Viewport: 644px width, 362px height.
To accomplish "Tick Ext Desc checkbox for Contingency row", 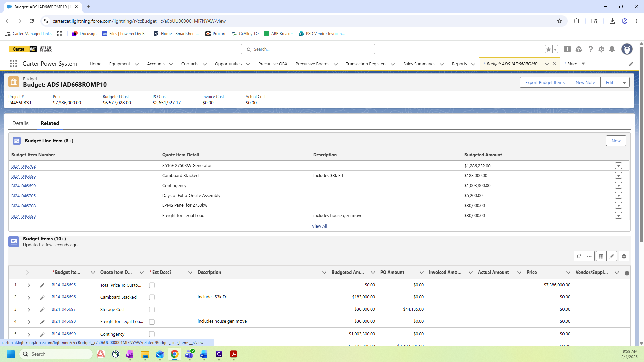I will click(152, 334).
